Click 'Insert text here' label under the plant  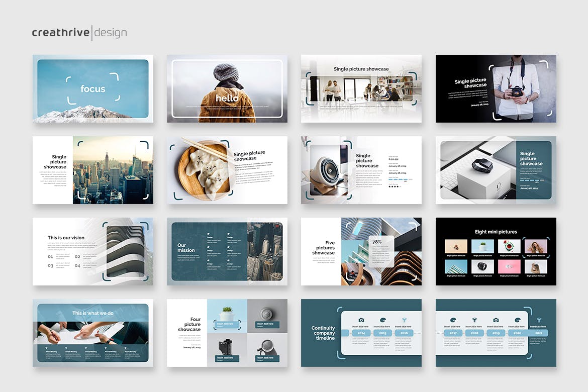(227, 324)
